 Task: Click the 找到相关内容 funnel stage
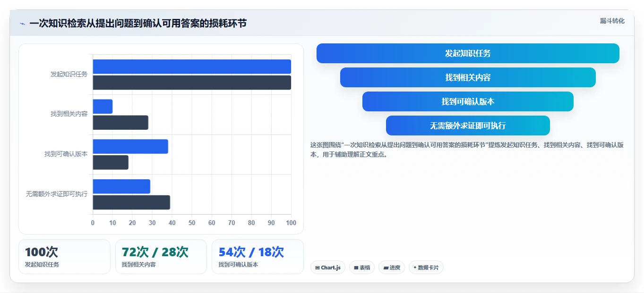coord(468,77)
